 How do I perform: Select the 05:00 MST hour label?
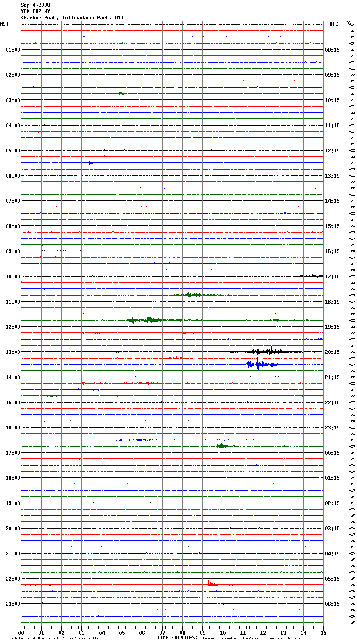[x=13, y=151]
